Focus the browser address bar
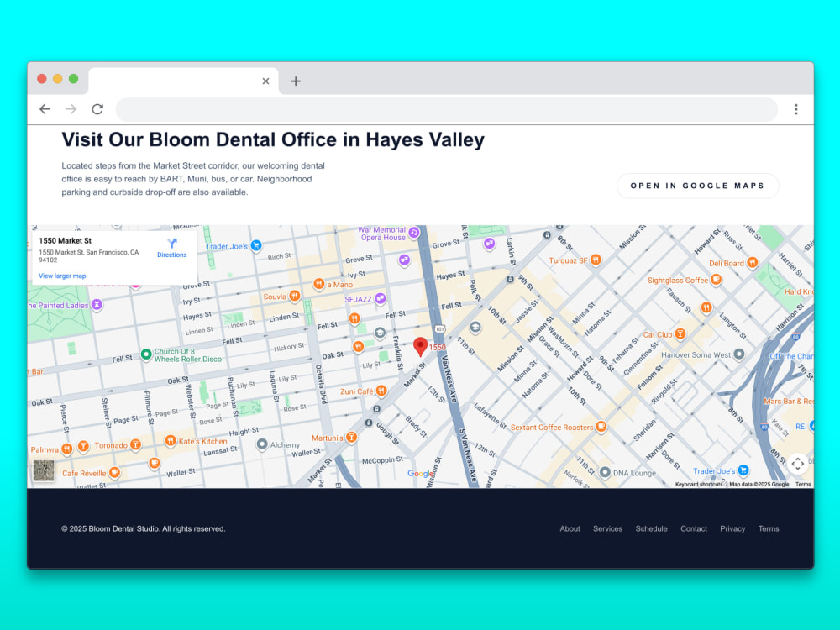 [447, 109]
